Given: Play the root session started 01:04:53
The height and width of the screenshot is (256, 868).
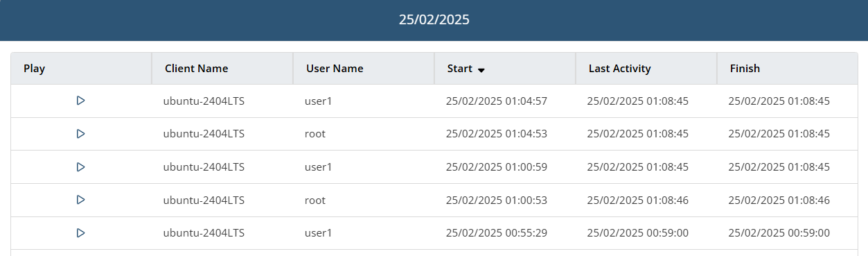Looking at the screenshot, I should 80,134.
